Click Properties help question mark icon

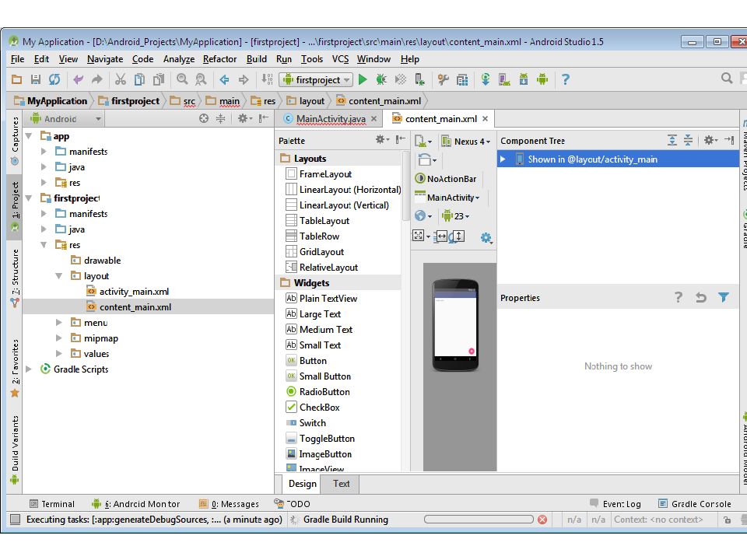[679, 298]
